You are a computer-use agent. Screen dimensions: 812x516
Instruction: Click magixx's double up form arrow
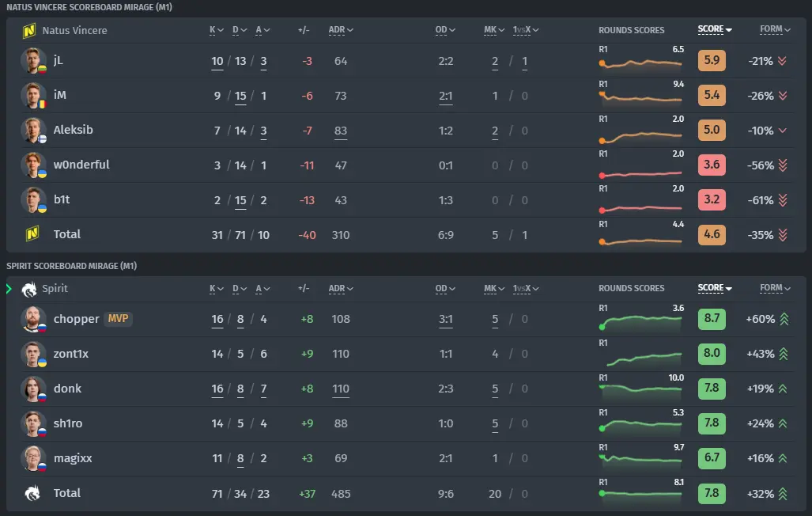coord(783,458)
